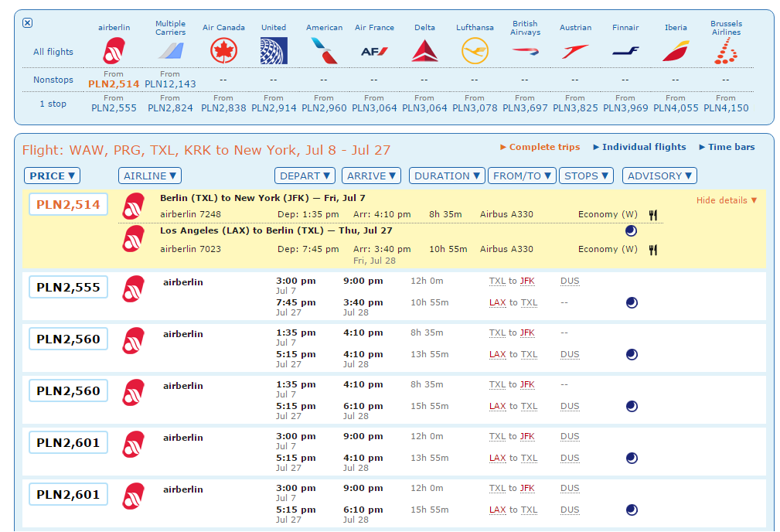Click the PLN2,555 price button
The image size is (780, 532).
(x=68, y=287)
